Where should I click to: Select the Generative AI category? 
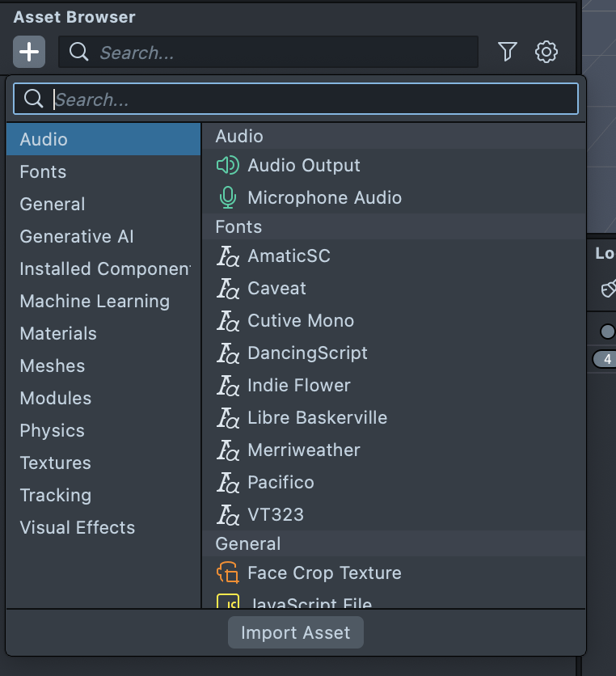click(77, 237)
